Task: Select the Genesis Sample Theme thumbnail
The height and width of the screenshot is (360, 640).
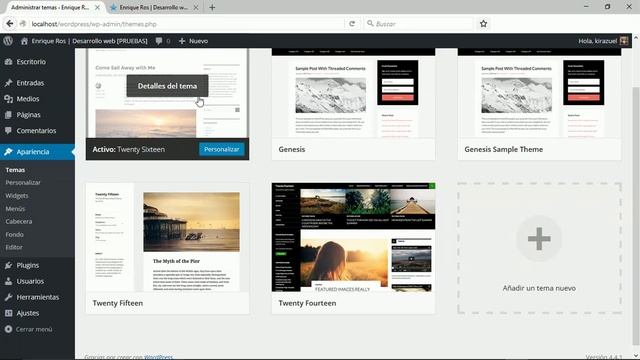Action: click(539, 93)
